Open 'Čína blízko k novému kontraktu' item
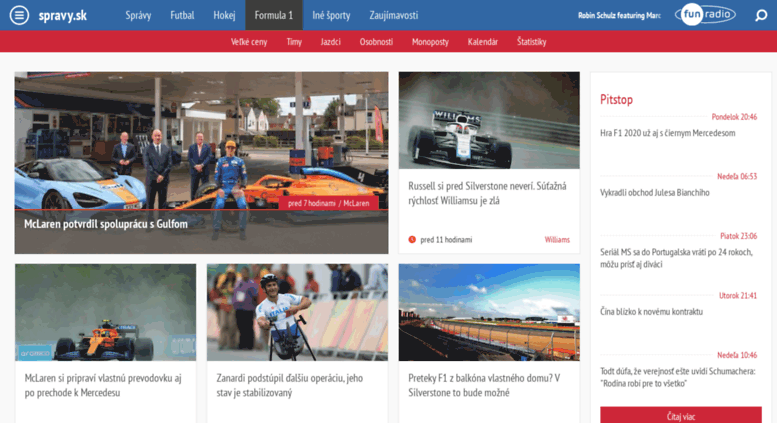 [x=651, y=312]
